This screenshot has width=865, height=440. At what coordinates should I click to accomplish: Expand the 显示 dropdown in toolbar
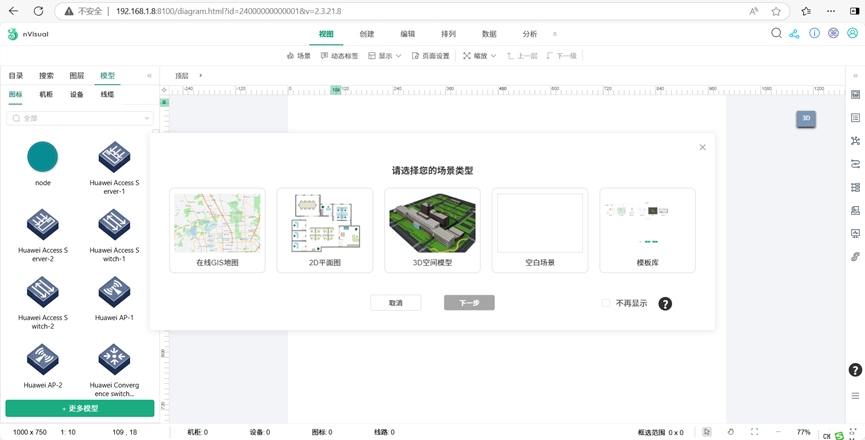click(385, 56)
